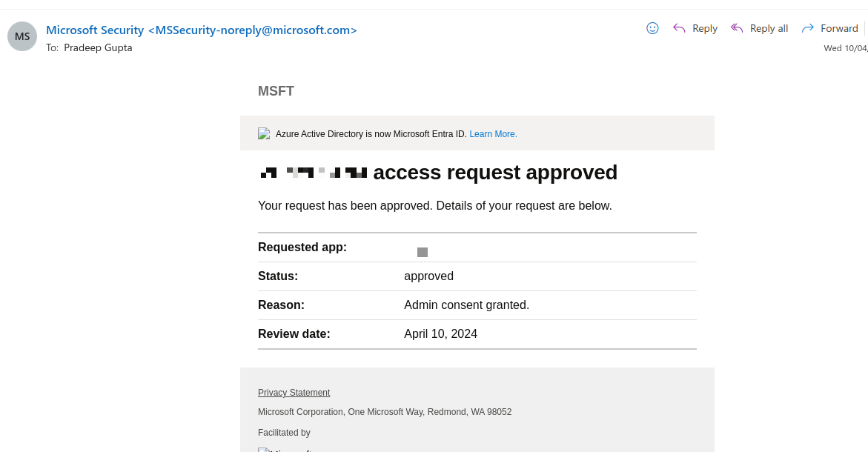The height and width of the screenshot is (452, 868).
Task: Click the 'Status:' label
Action: (x=278, y=276)
